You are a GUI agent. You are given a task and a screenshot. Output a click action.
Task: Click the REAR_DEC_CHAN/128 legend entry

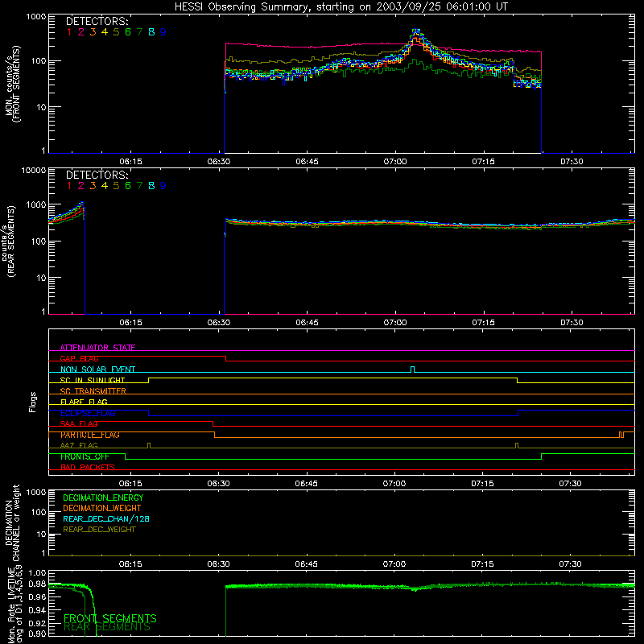[106, 519]
